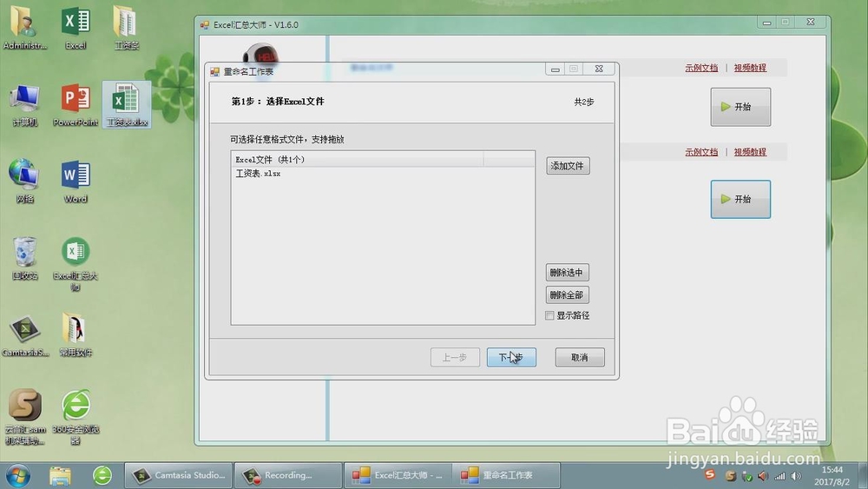Launch Excel汇总大师 desktop shortcut
This screenshot has width=868, height=489.
(x=76, y=263)
